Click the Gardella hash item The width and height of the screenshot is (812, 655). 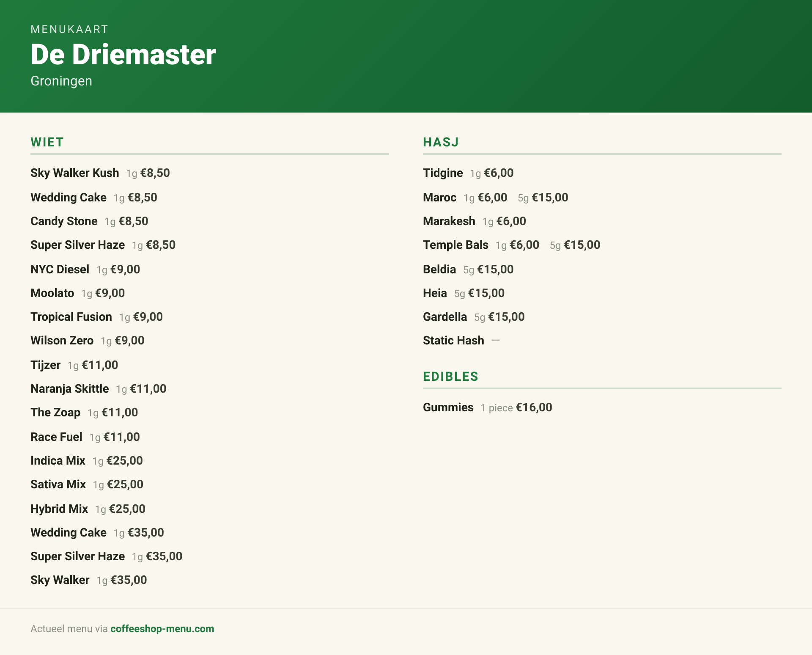point(445,317)
